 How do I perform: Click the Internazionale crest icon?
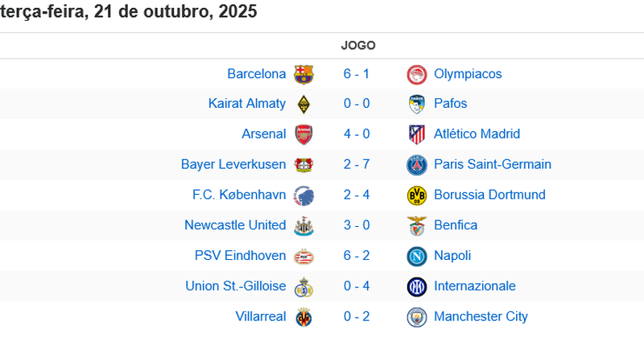tap(416, 286)
